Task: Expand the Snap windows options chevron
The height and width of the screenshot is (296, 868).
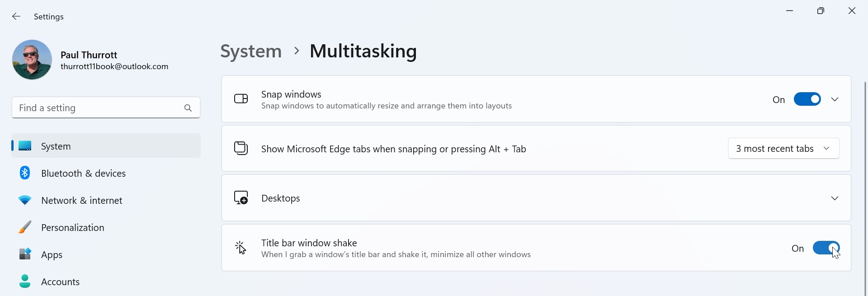Action: click(x=835, y=99)
